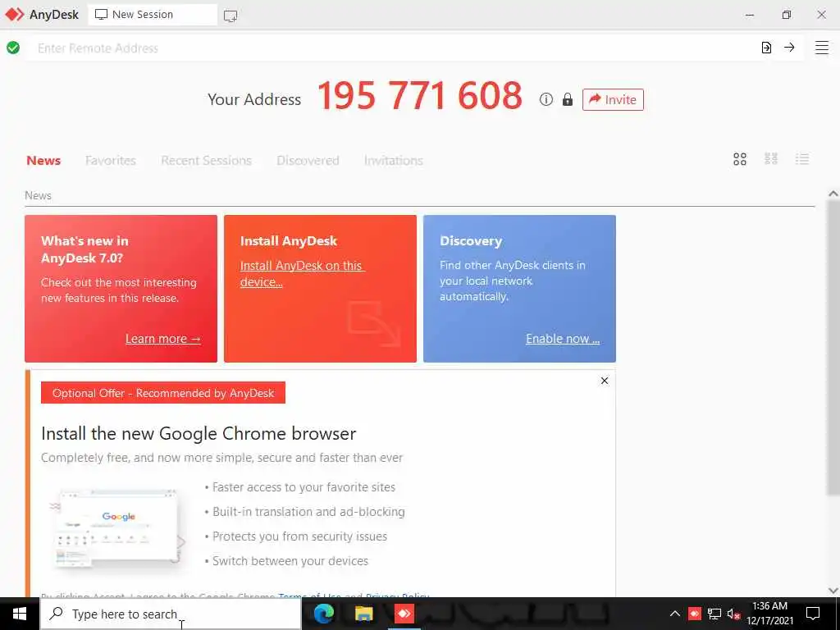
Task: Select the News tab
Action: click(43, 161)
